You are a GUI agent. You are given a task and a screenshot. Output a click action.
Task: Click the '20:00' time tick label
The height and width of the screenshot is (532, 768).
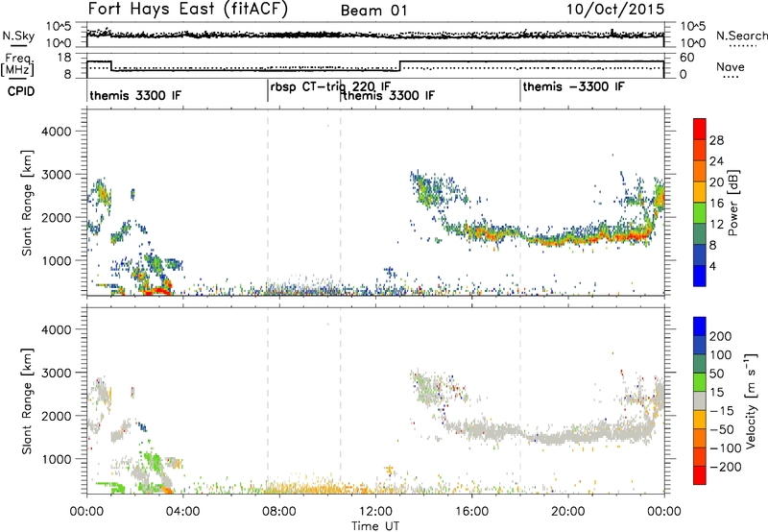pyautogui.click(x=567, y=512)
